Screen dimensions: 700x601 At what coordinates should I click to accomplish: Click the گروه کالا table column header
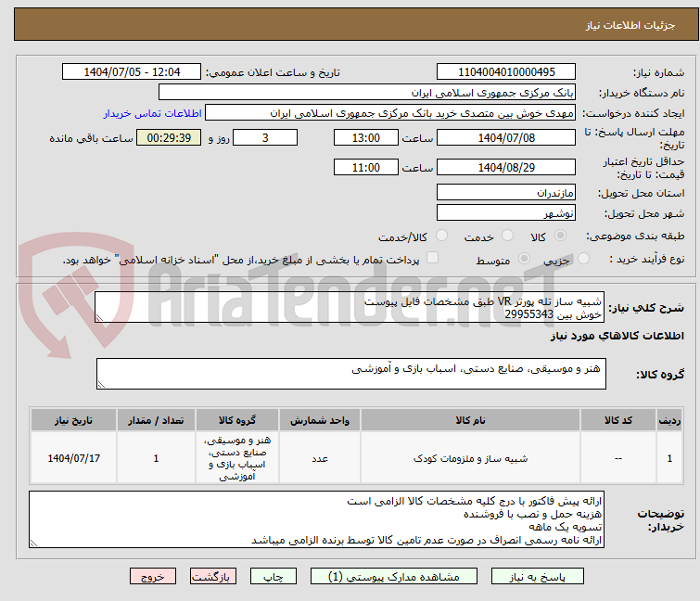pyautogui.click(x=237, y=420)
